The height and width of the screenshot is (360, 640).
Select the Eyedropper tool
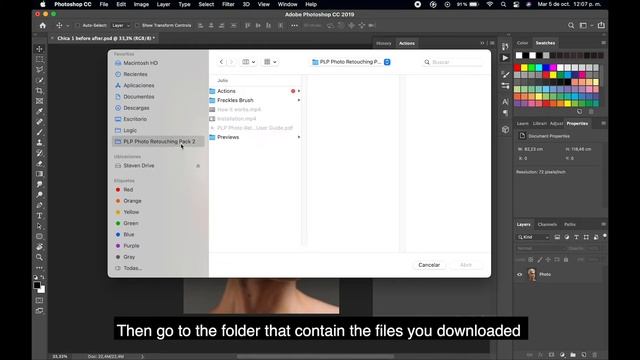[40, 111]
